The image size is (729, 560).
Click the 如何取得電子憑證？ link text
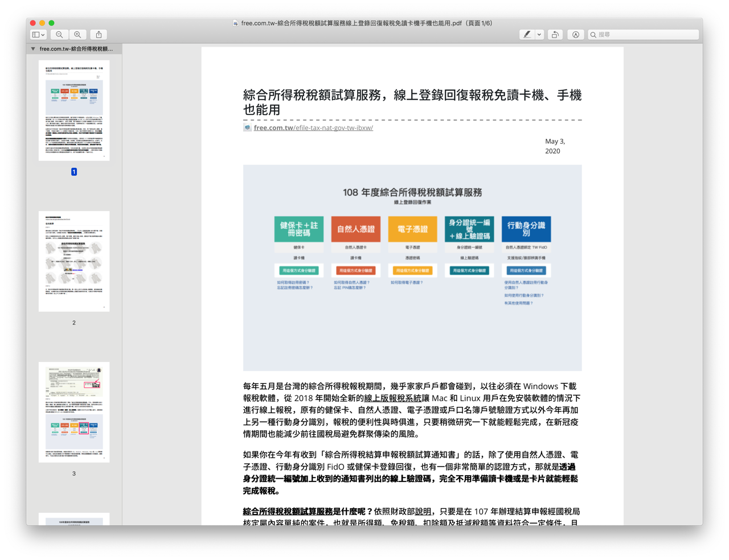pyautogui.click(x=407, y=282)
